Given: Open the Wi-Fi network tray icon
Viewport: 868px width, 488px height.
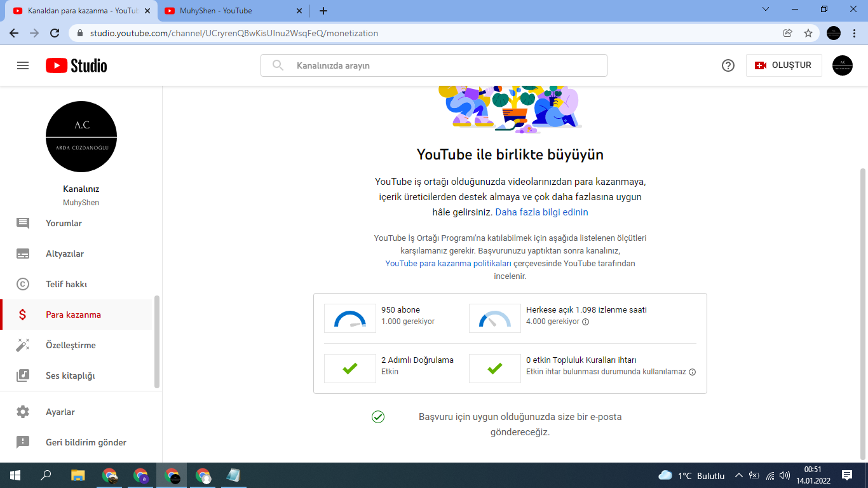Looking at the screenshot, I should click(770, 475).
